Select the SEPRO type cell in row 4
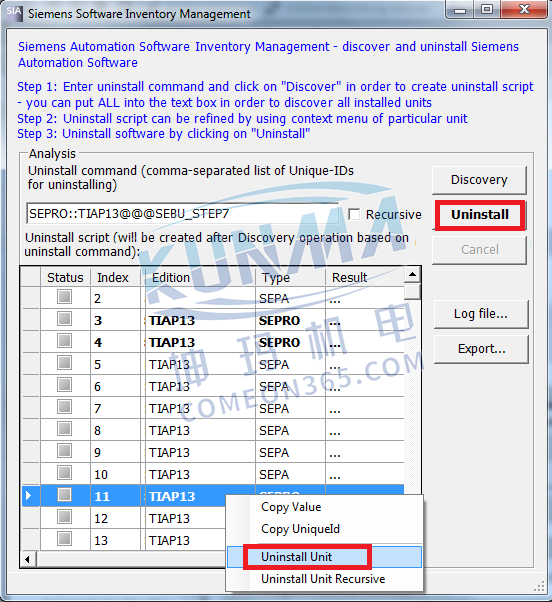This screenshot has width=552, height=602. click(x=290, y=342)
